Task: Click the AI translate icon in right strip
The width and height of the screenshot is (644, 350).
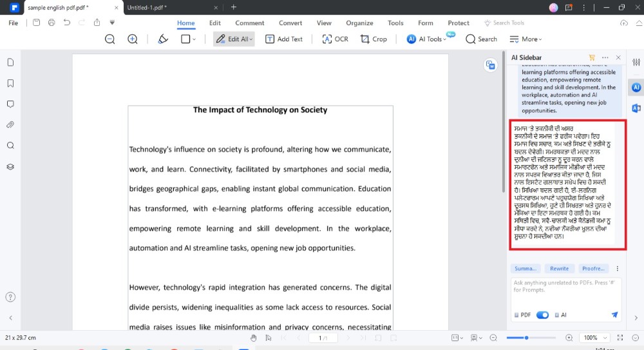Action: (x=636, y=108)
